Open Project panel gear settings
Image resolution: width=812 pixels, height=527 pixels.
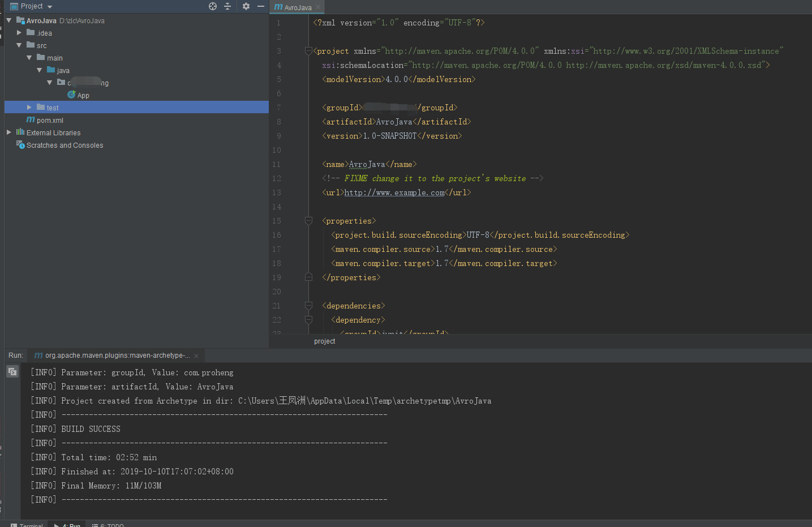(x=246, y=6)
